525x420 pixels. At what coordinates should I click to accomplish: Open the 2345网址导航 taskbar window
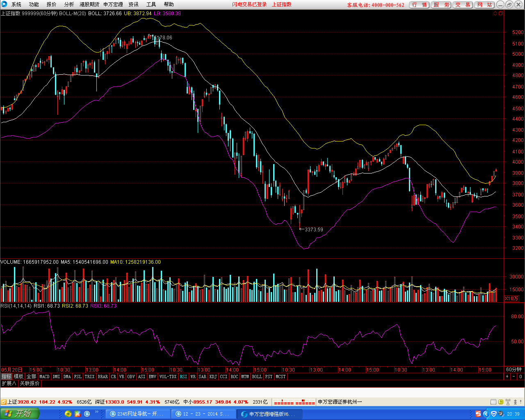pos(138,414)
